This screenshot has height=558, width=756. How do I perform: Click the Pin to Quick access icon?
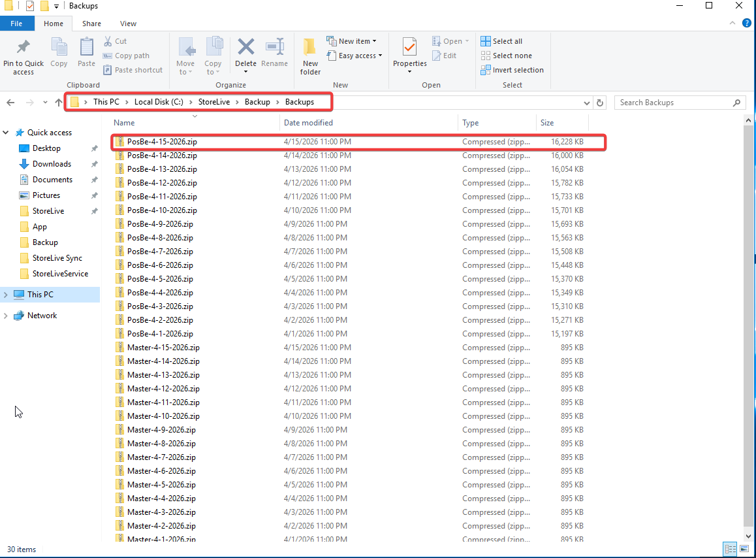(24, 48)
